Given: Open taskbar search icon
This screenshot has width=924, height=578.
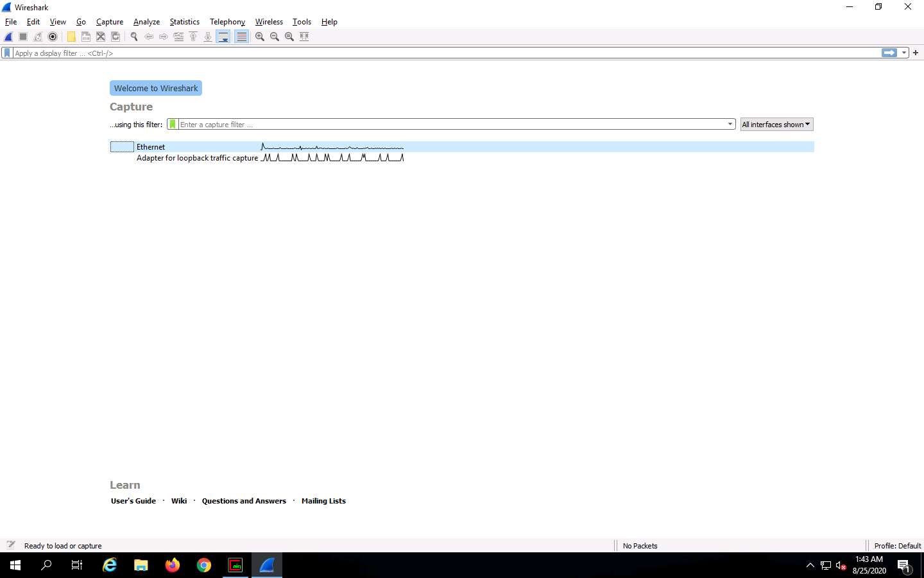Looking at the screenshot, I should click(x=46, y=565).
